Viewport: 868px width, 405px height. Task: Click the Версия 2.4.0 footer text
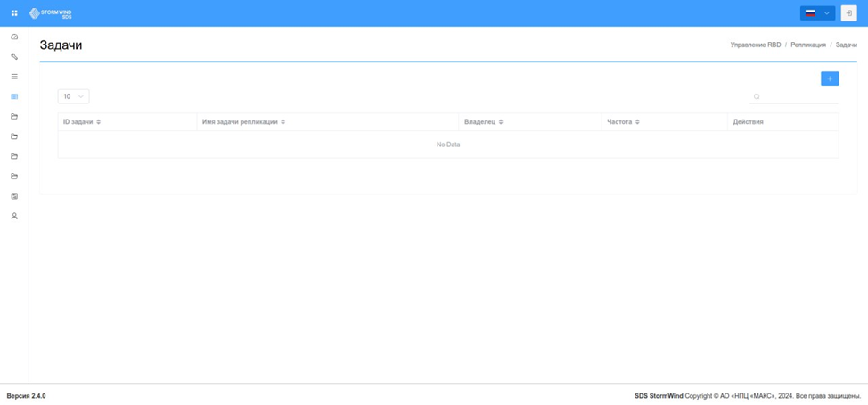coord(27,396)
